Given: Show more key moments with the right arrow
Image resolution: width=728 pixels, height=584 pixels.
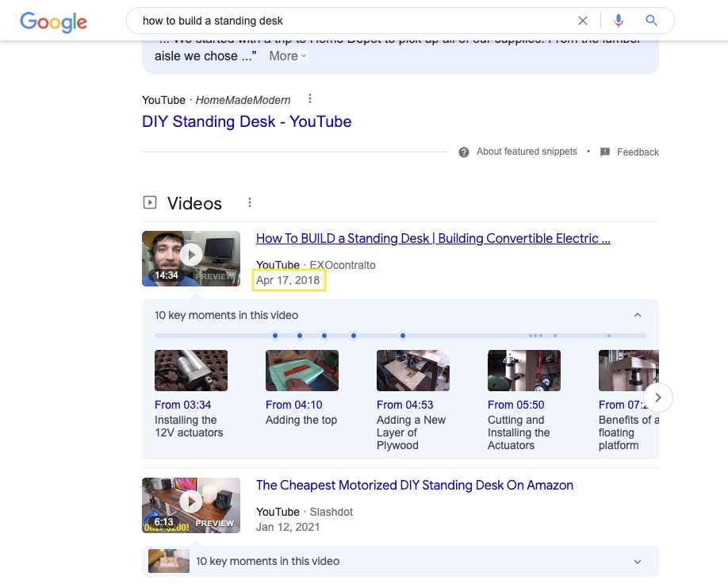Looking at the screenshot, I should pyautogui.click(x=658, y=398).
